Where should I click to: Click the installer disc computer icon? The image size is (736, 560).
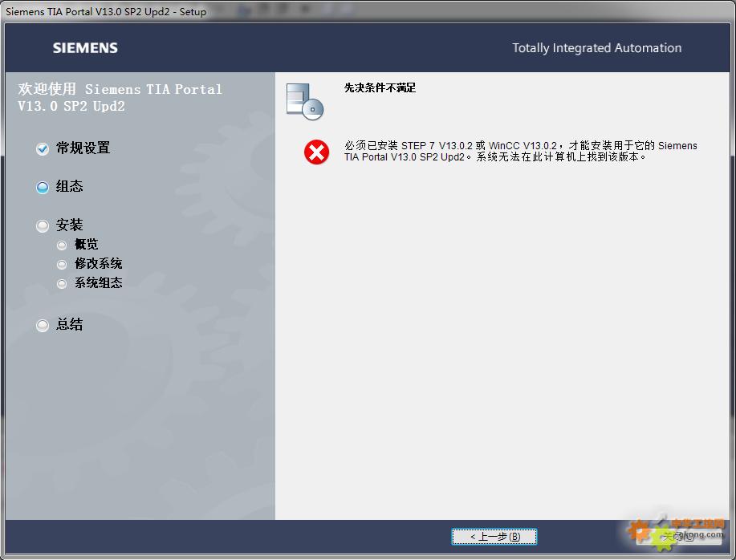pyautogui.click(x=305, y=101)
